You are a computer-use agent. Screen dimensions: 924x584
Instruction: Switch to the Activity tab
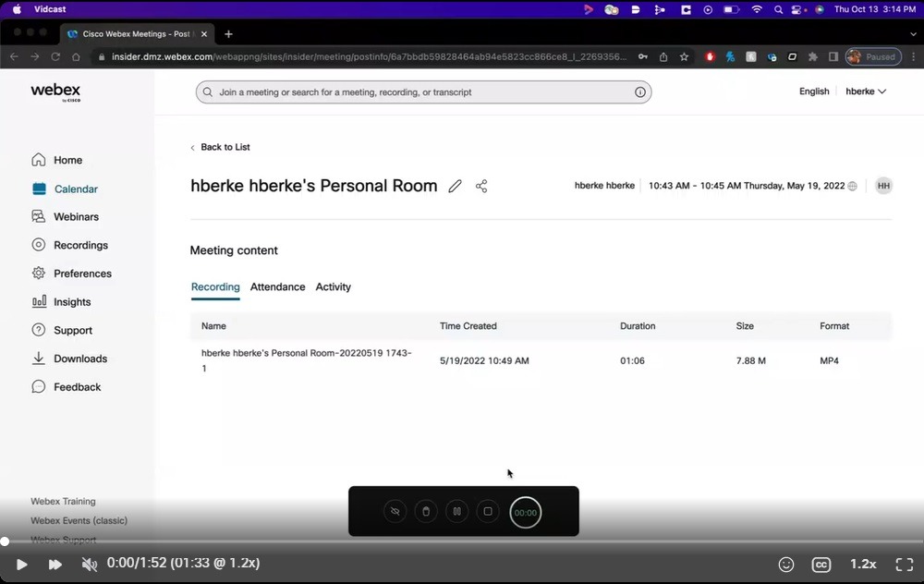(x=333, y=287)
